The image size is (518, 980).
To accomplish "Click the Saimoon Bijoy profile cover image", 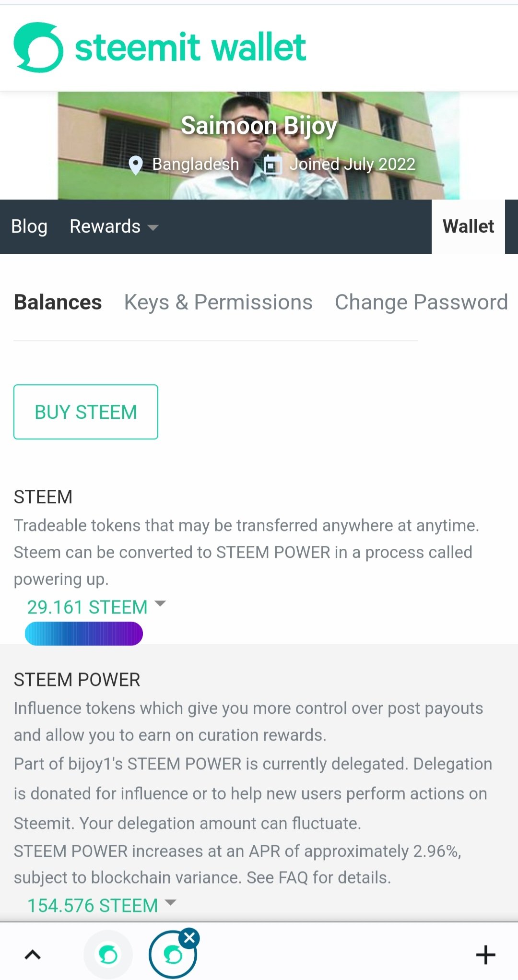I will tap(259, 145).
